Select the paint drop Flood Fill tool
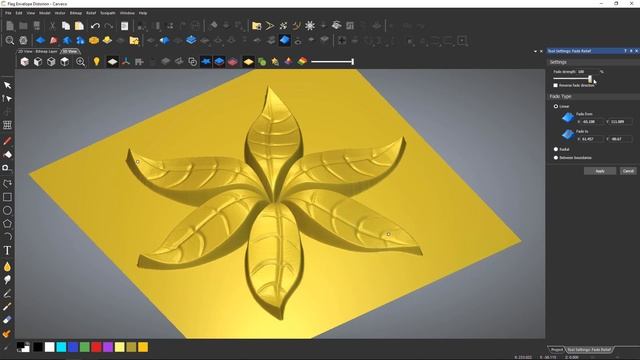 [x=7, y=267]
